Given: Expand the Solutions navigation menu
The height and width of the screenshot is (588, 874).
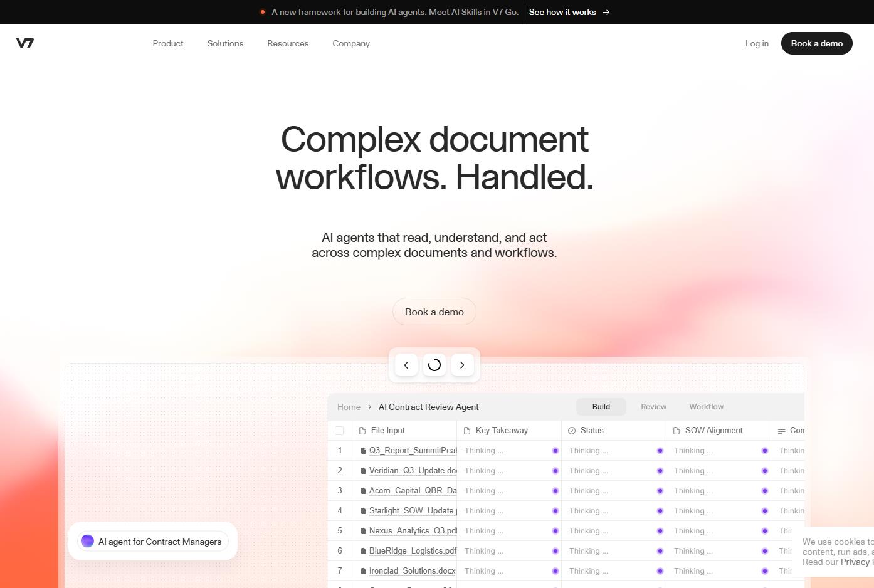Looking at the screenshot, I should tap(225, 43).
